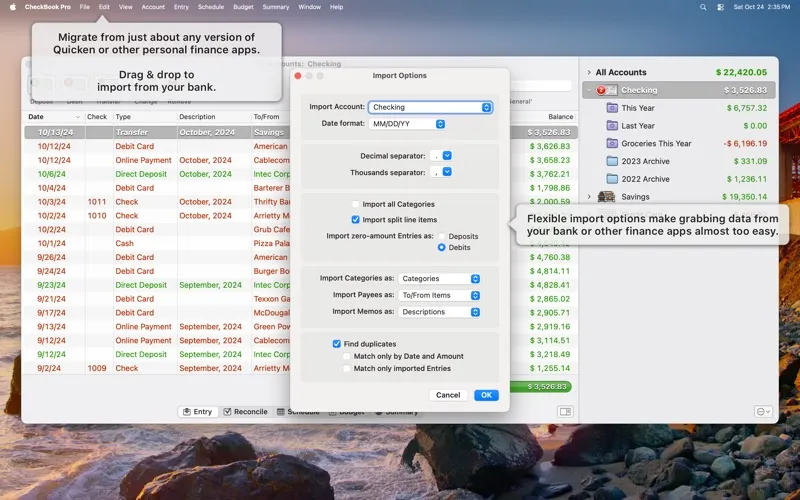
Task: Click the 2022 Archive folder icon
Action: coord(612,179)
